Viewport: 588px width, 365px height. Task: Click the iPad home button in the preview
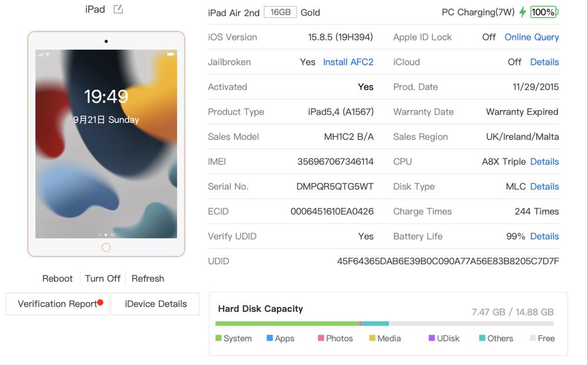pos(106,247)
